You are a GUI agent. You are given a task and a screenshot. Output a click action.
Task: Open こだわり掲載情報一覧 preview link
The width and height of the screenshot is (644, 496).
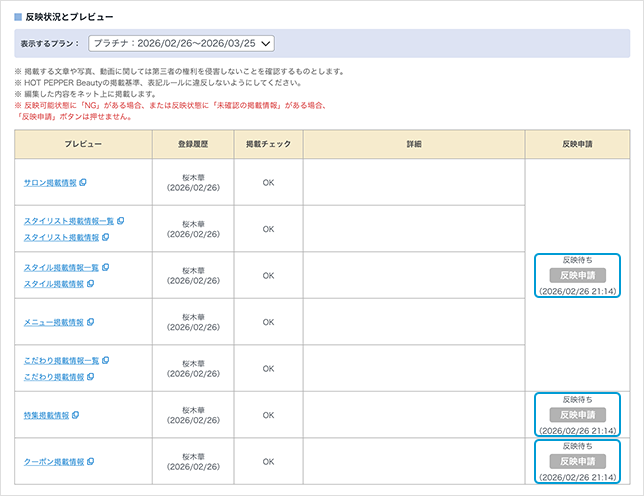[x=61, y=361]
